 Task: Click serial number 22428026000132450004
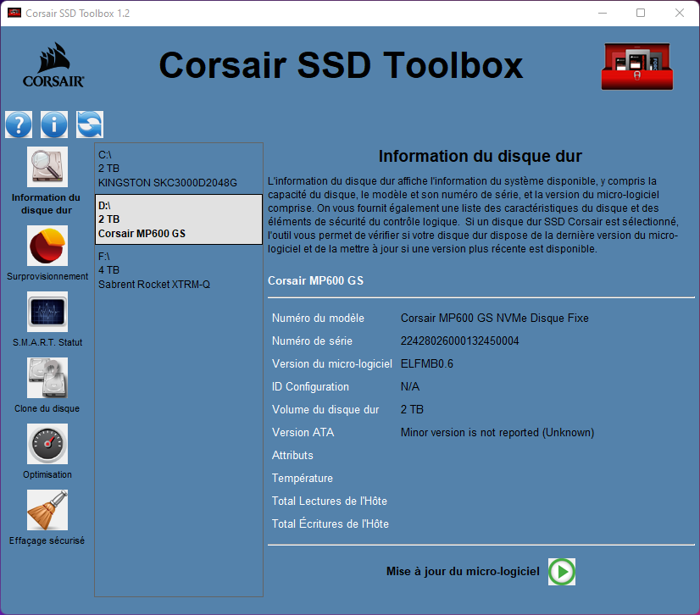pyautogui.click(x=460, y=341)
